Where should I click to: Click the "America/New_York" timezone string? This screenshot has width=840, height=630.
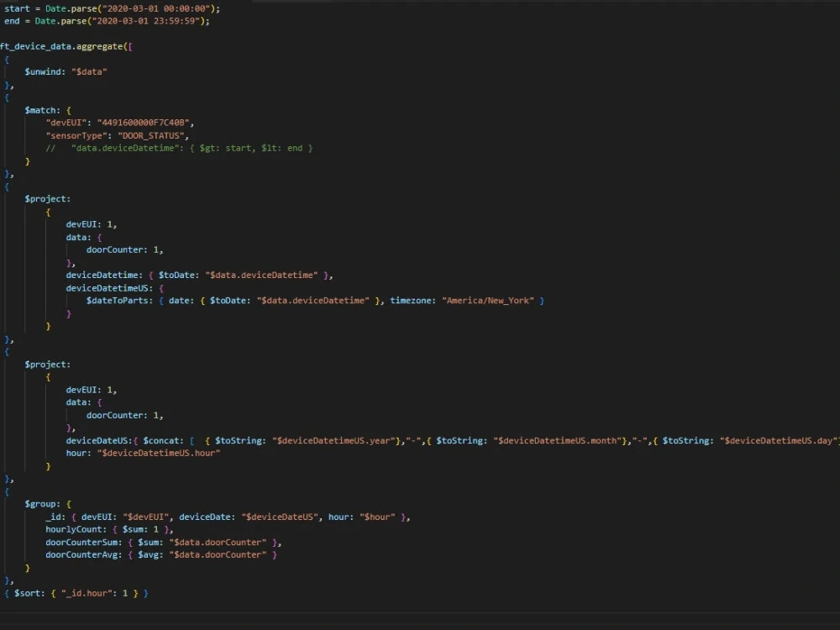coord(488,301)
